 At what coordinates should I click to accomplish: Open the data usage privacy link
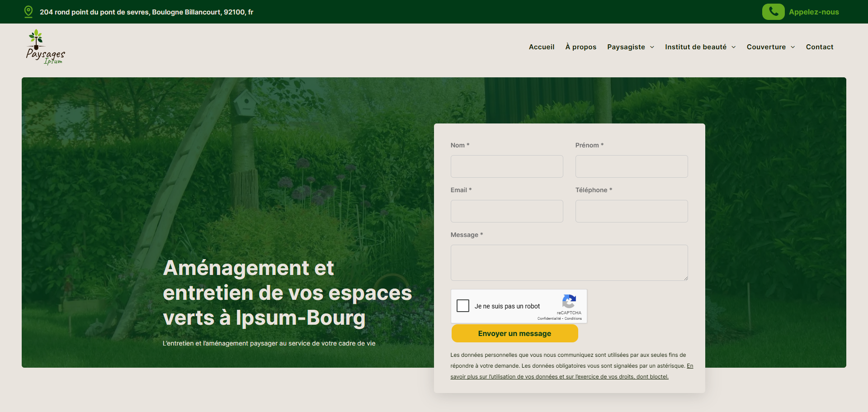pyautogui.click(x=559, y=377)
